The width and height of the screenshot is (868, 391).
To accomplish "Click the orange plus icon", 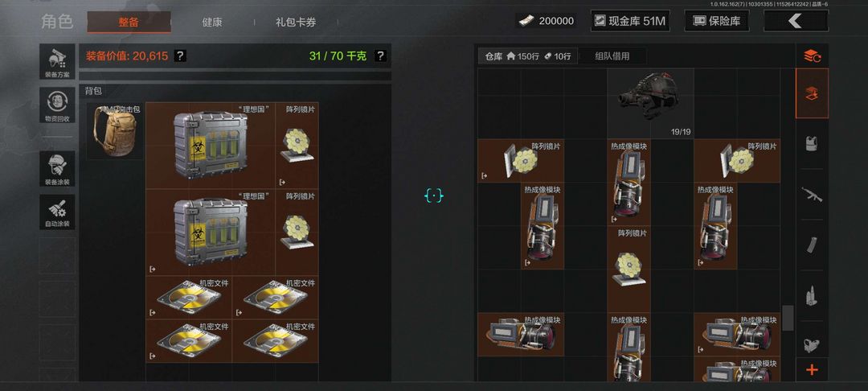I will 812,370.
